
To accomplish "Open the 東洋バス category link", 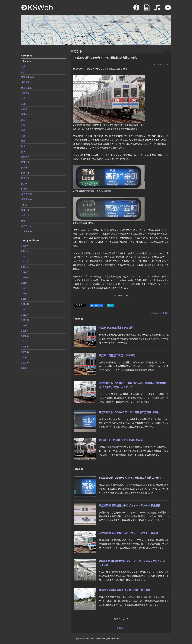I will tap(25, 210).
